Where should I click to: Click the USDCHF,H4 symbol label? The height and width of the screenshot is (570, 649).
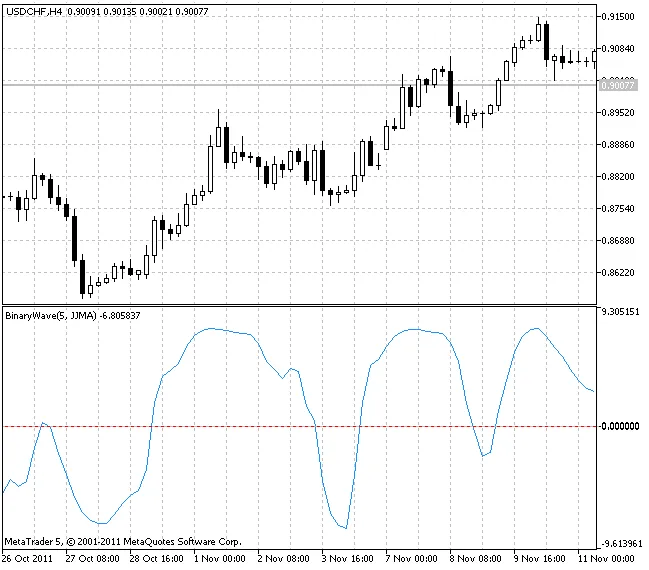32,11
